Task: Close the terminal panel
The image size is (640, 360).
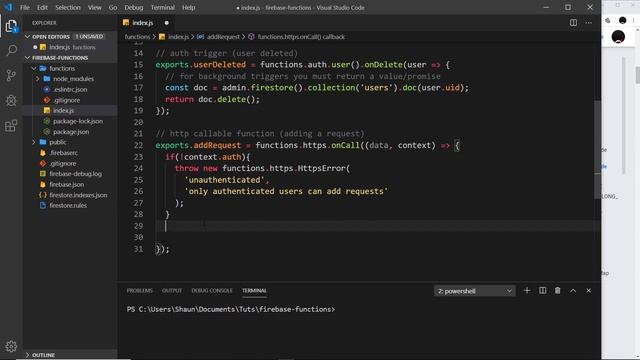Action: [589, 291]
